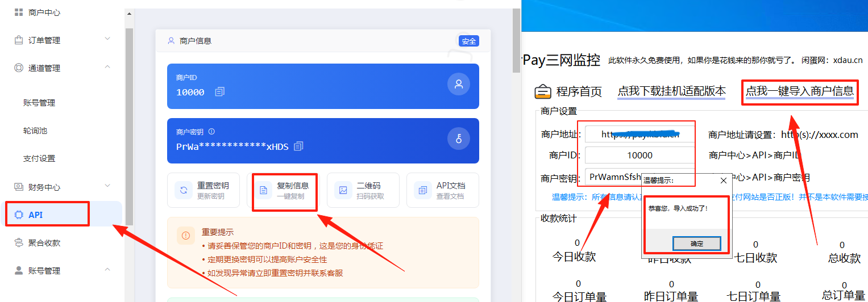Click the 二维码 扫码获取 button
Image resolution: width=868 pixels, height=302 pixels.
[363, 190]
